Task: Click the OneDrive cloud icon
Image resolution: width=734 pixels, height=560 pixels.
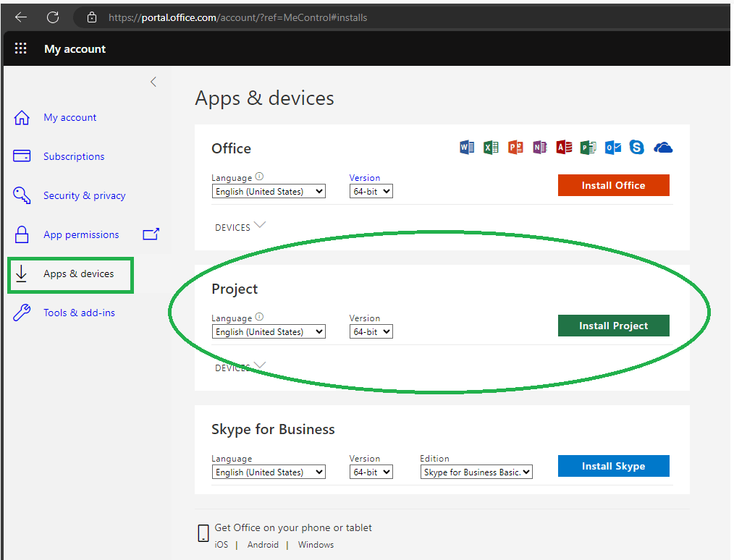Action: pos(663,148)
